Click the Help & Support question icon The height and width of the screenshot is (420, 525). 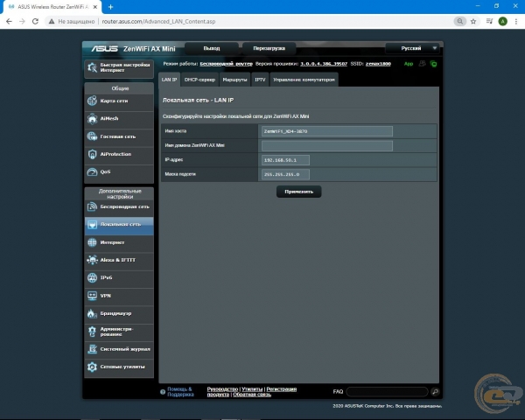point(163,392)
